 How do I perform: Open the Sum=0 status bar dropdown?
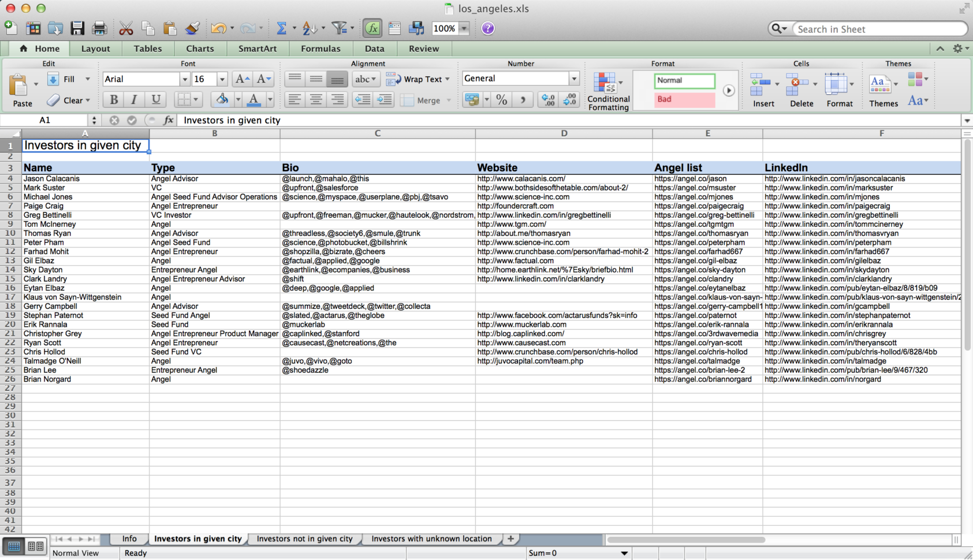click(624, 553)
